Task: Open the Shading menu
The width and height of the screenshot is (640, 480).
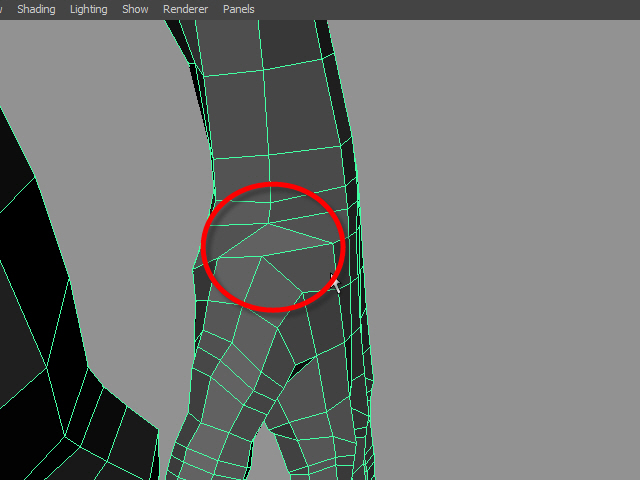Action: pos(36,9)
